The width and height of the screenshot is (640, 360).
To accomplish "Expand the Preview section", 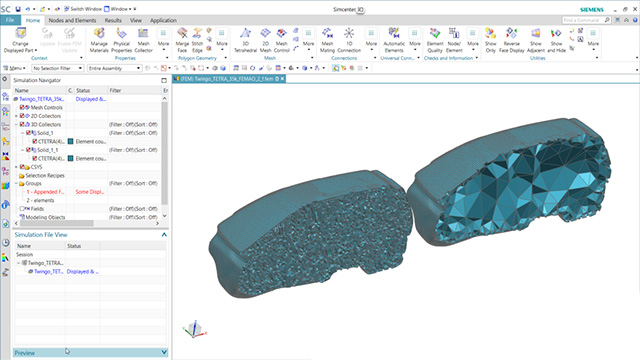I will point(164,352).
